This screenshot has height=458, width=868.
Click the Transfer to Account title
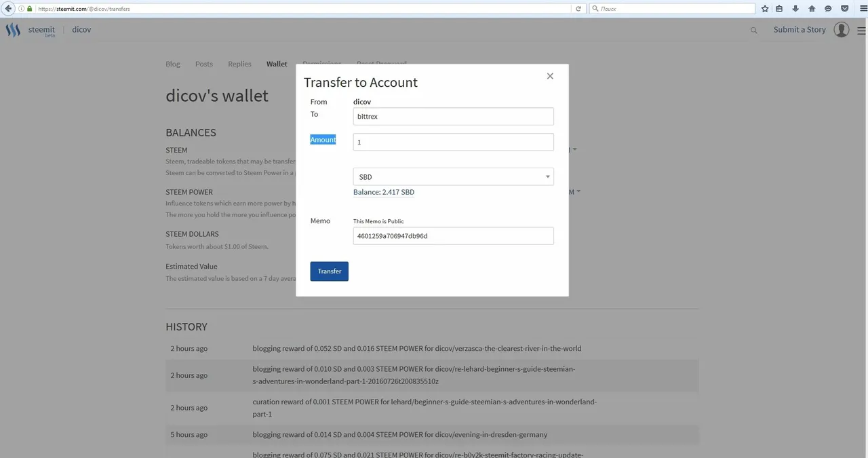[361, 82]
